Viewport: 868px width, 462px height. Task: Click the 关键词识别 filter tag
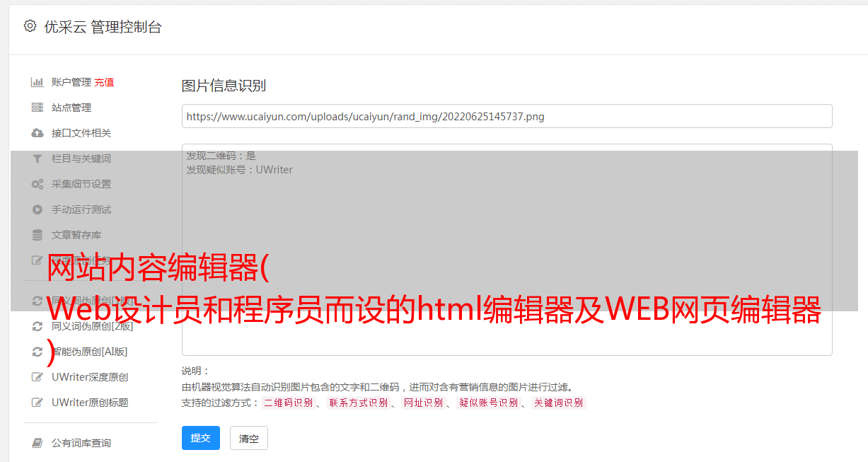click(x=559, y=403)
